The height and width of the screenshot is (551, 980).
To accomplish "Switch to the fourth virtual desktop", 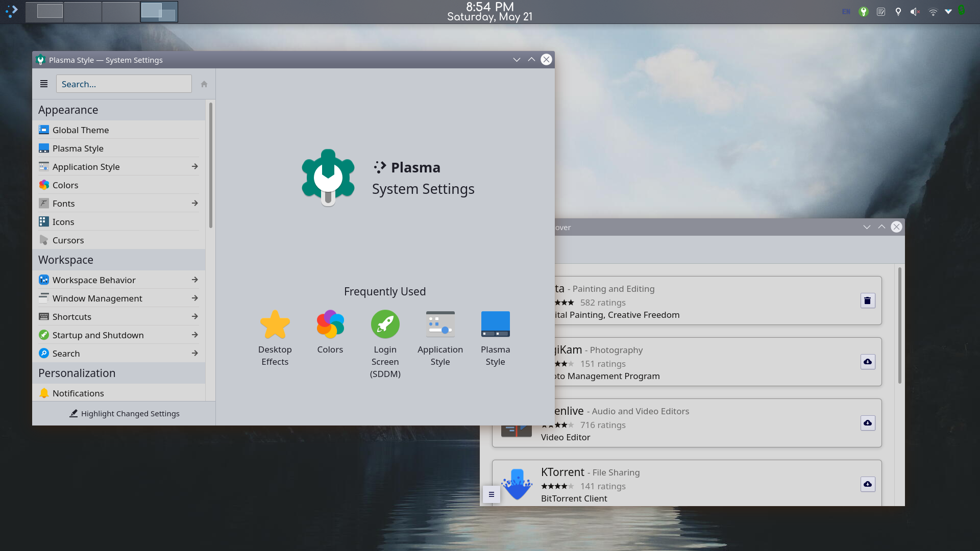I will pos(159,12).
